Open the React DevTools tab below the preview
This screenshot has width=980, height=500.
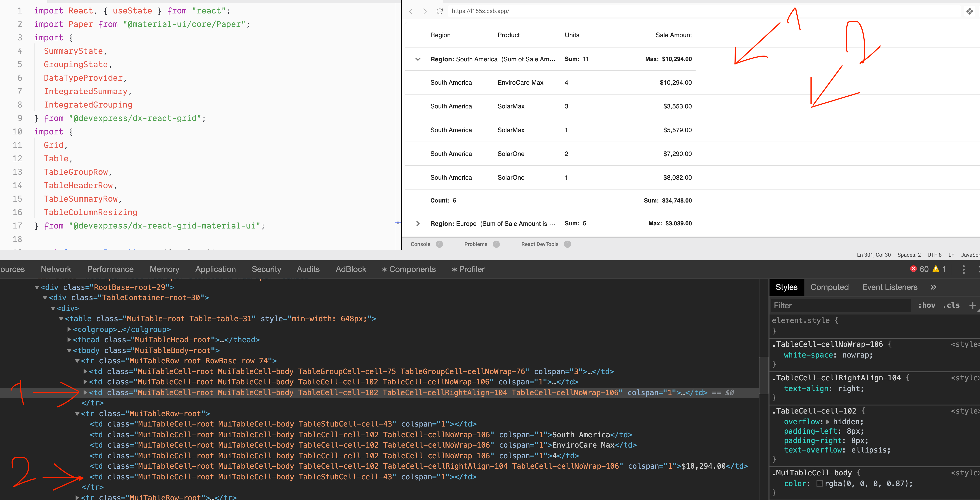(x=539, y=244)
